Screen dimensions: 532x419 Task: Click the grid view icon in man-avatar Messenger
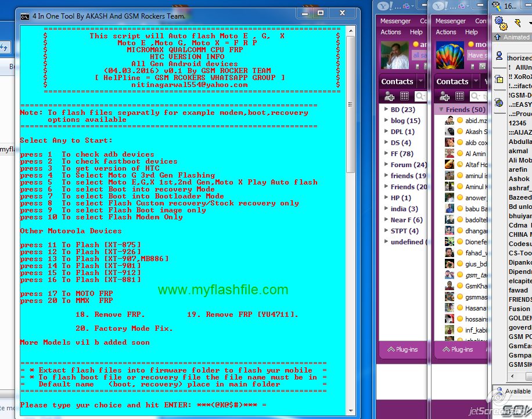(x=404, y=96)
